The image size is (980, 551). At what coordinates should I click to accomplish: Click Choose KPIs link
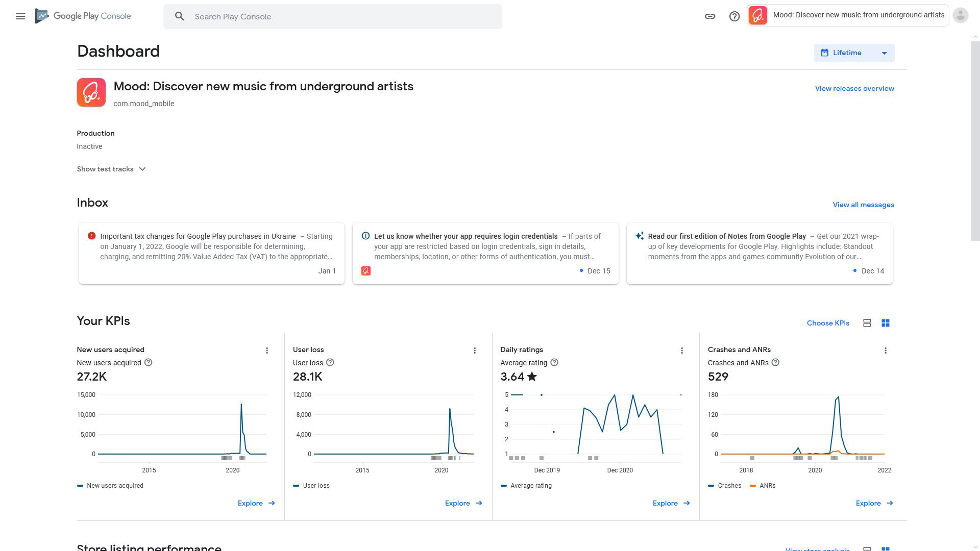click(827, 323)
